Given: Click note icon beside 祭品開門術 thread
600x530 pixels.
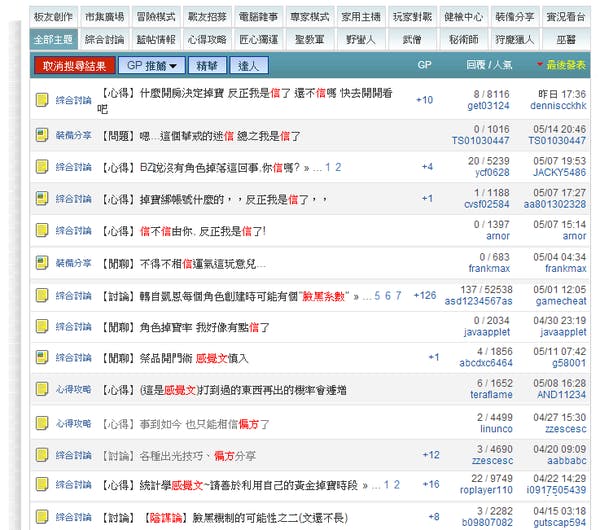Looking at the screenshot, I should (x=42, y=358).
